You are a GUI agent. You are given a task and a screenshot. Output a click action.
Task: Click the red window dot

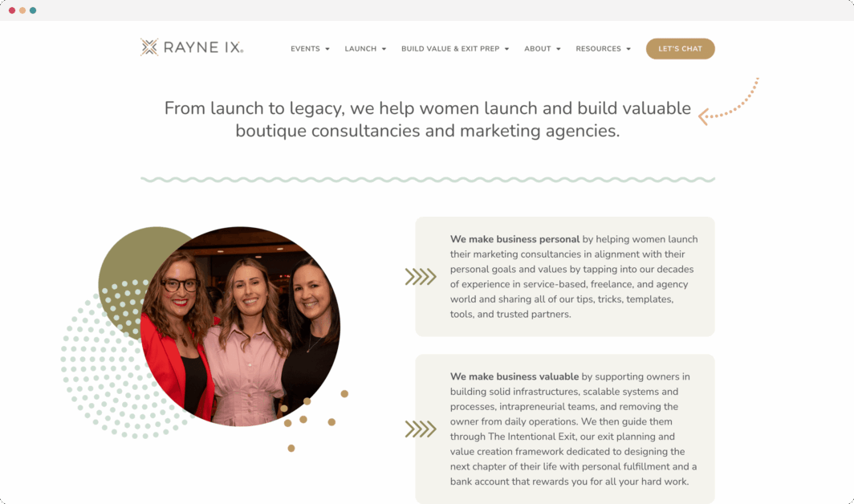click(12, 10)
